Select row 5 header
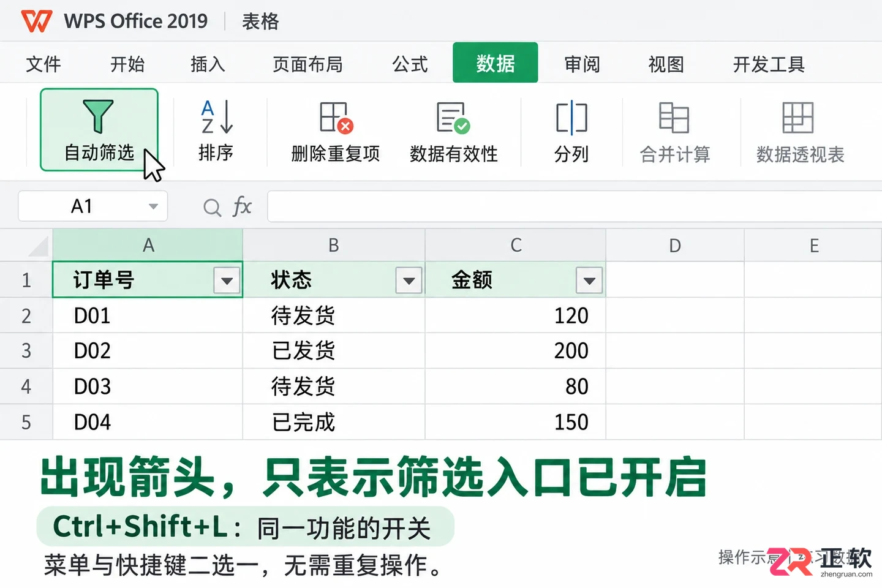The width and height of the screenshot is (882, 588). point(26,422)
